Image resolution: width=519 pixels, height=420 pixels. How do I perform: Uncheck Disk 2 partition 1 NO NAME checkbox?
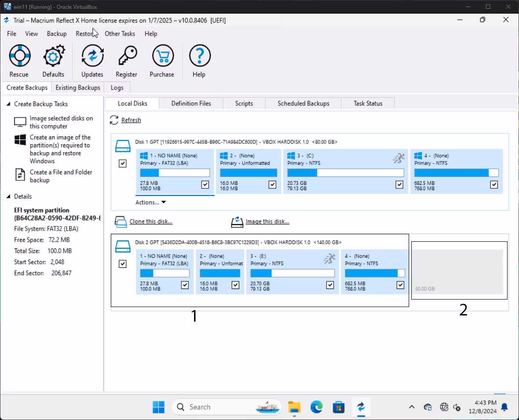click(185, 285)
